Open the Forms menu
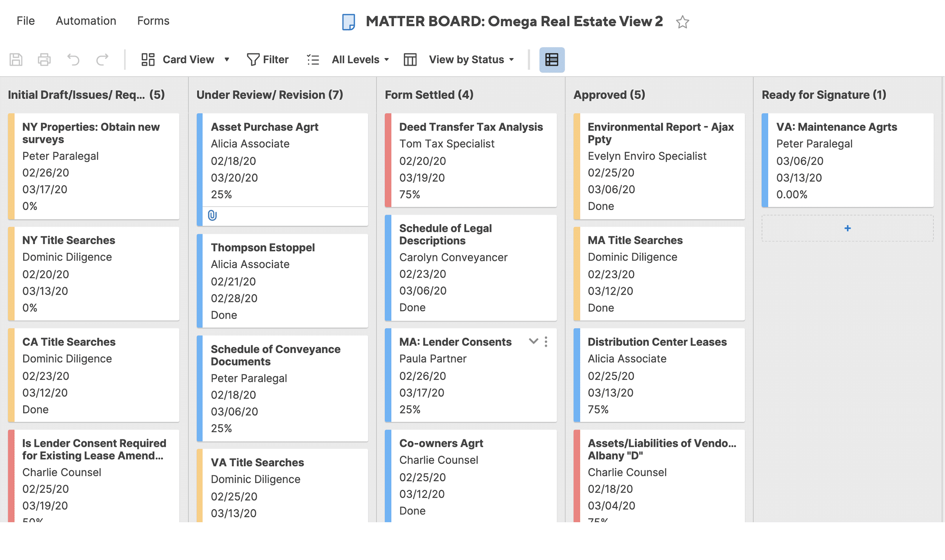Viewport: 945px width, 560px height. click(x=153, y=21)
